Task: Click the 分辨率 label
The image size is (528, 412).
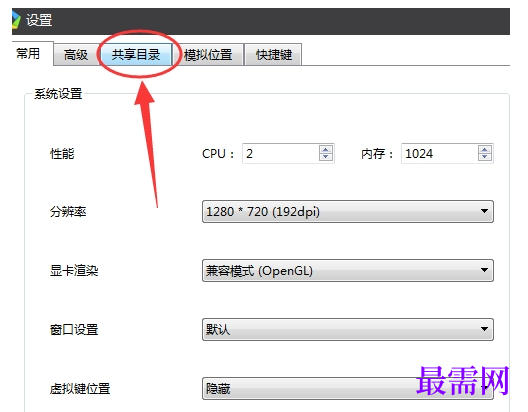Action: tap(68, 212)
